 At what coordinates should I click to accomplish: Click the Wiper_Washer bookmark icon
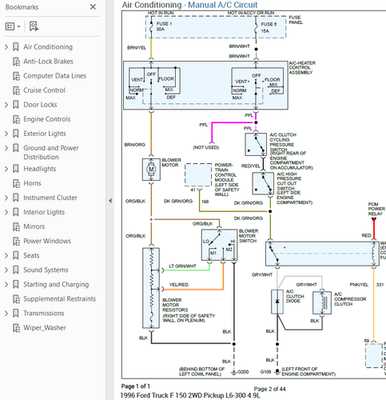(16, 328)
